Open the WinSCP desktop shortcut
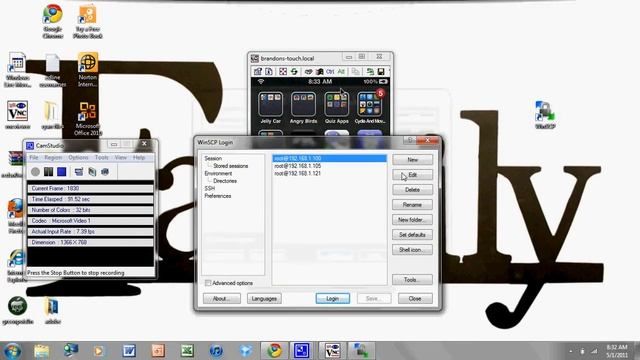Image resolution: width=640 pixels, height=360 pixels. point(545,116)
